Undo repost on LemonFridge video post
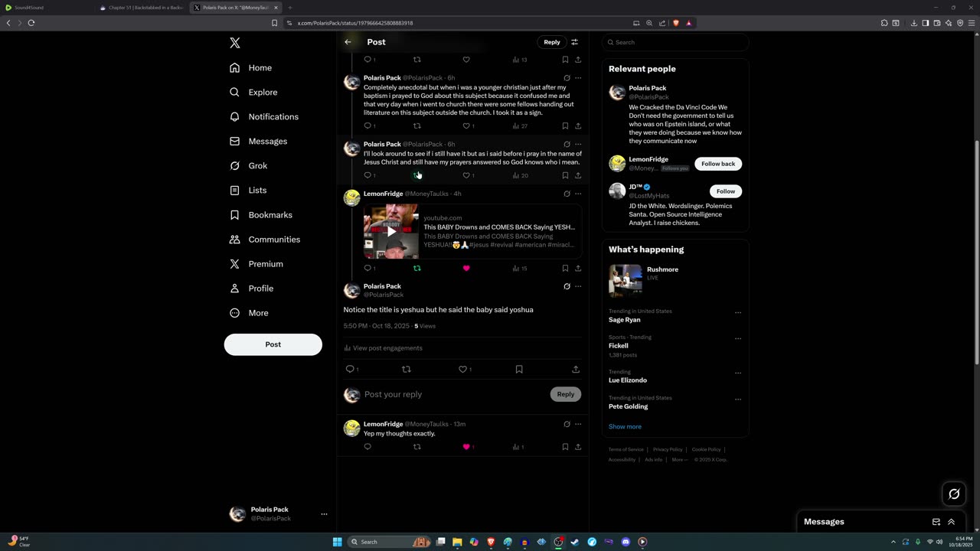 (x=417, y=268)
